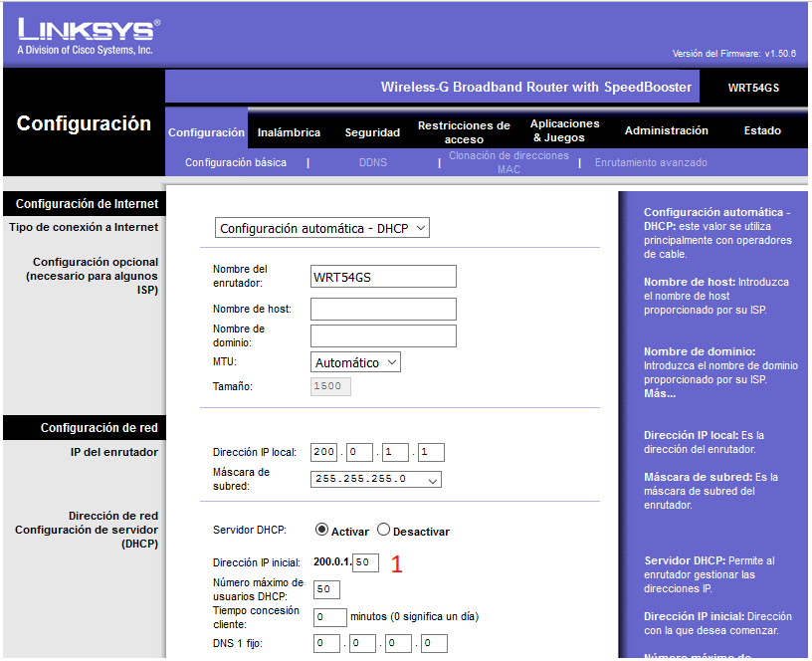Click the Nombre de dominio field

383,335
